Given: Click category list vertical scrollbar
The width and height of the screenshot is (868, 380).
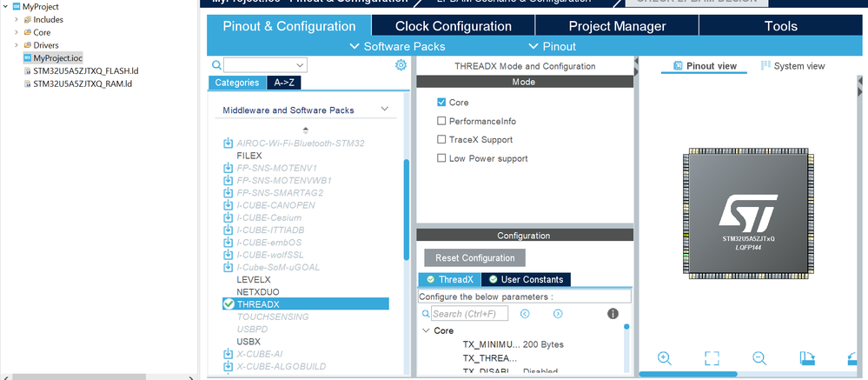Looking at the screenshot, I should tap(407, 210).
